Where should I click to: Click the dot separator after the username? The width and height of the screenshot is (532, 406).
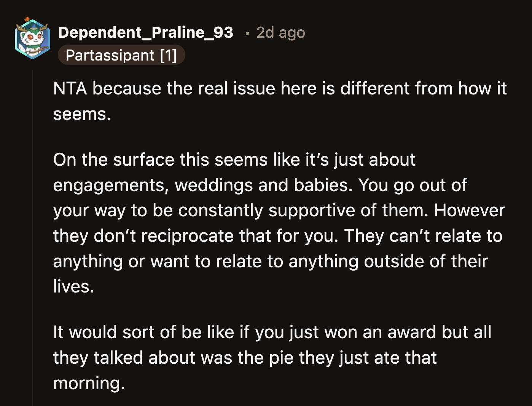click(x=248, y=34)
